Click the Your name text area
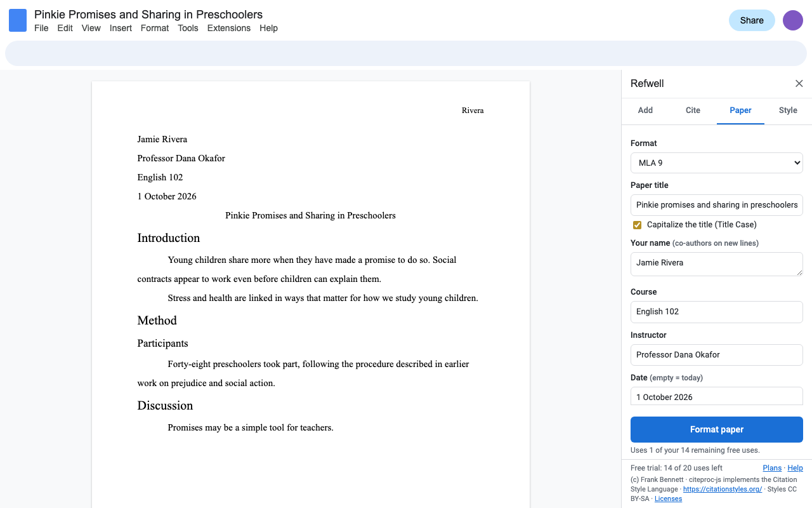This screenshot has height=508, width=812. pyautogui.click(x=717, y=264)
